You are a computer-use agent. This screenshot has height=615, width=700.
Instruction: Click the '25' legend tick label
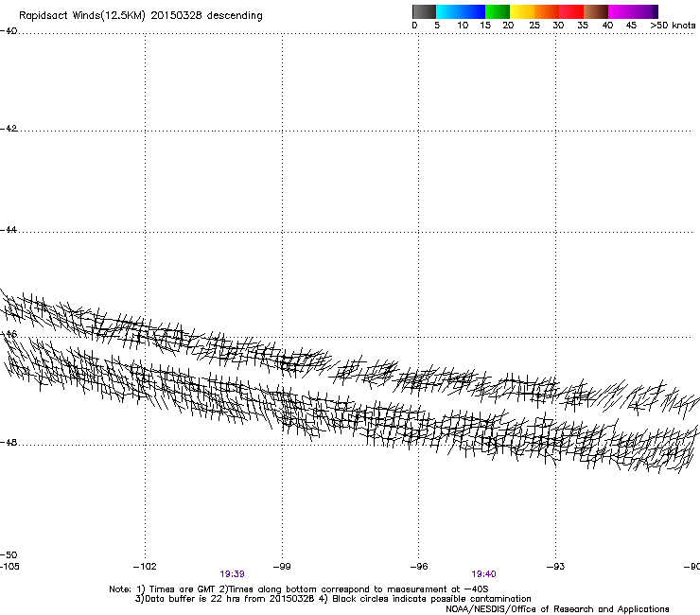click(x=534, y=26)
